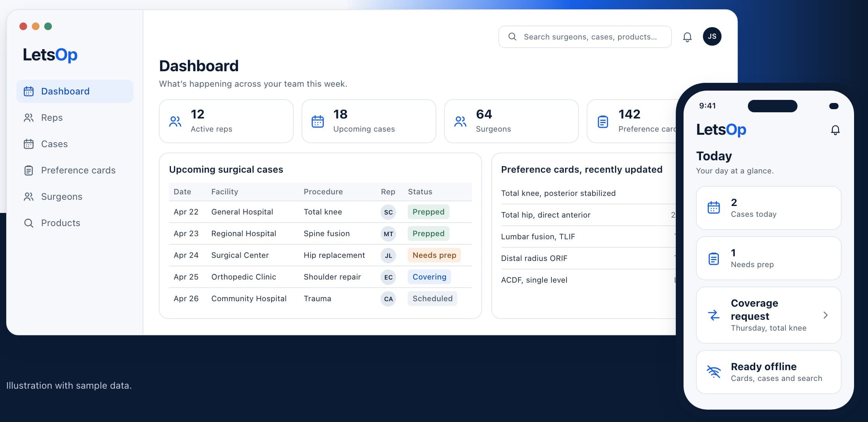This screenshot has height=422, width=868.
Task: Click the search magnifier icon in search bar
Action: 512,37
